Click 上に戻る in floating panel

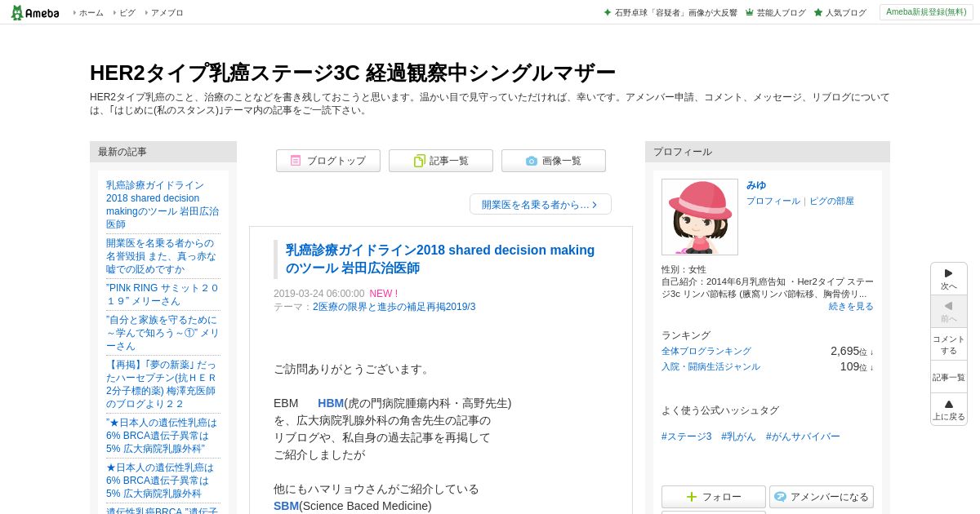tap(949, 410)
